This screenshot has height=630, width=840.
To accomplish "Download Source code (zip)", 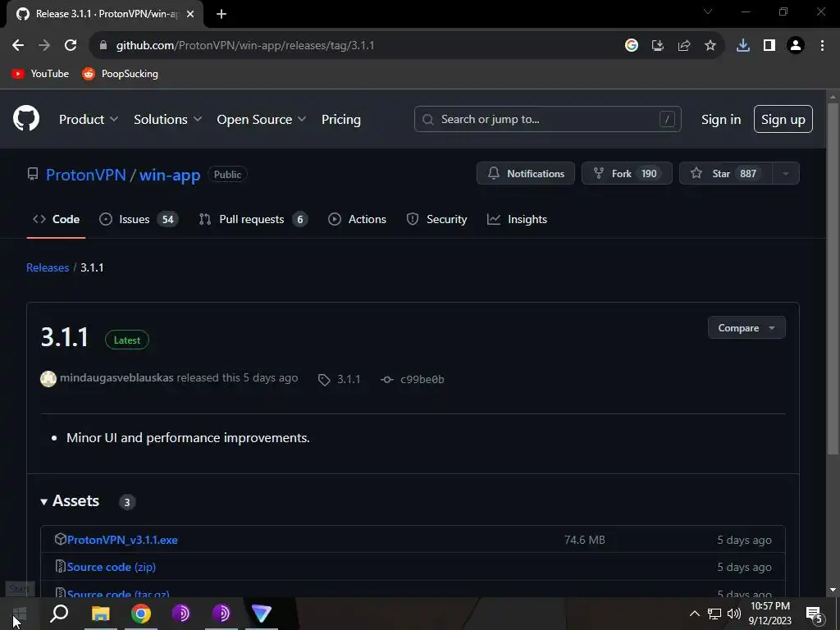I will point(112,567).
